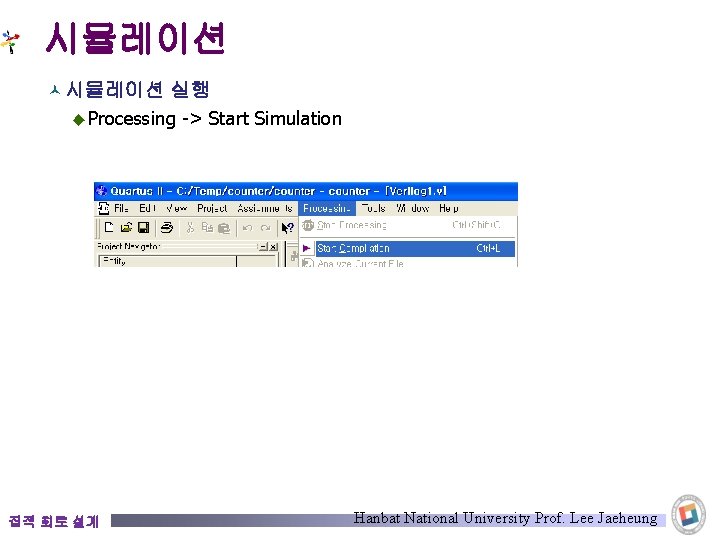Open the Processing menu
720x540 pixels.
tap(327, 208)
